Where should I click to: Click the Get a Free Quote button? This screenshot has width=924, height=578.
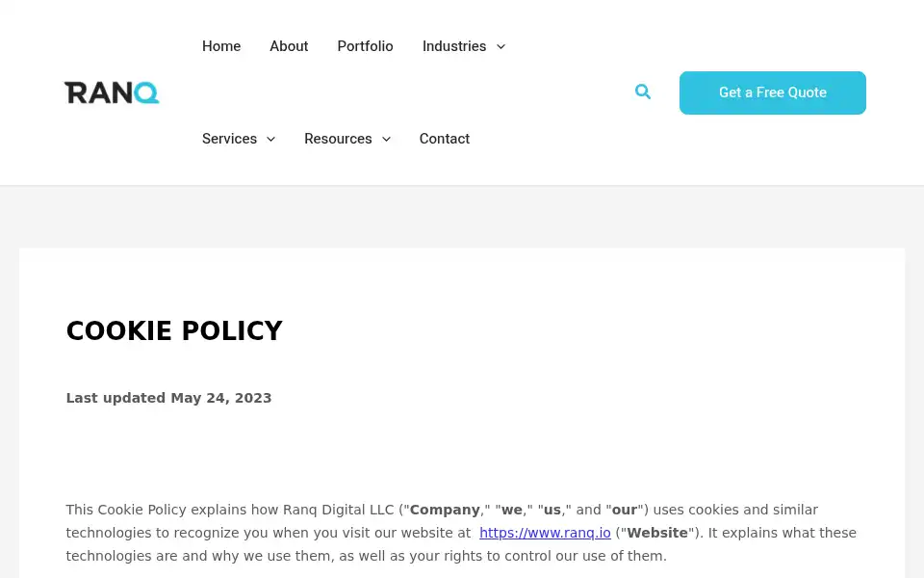coord(773,92)
